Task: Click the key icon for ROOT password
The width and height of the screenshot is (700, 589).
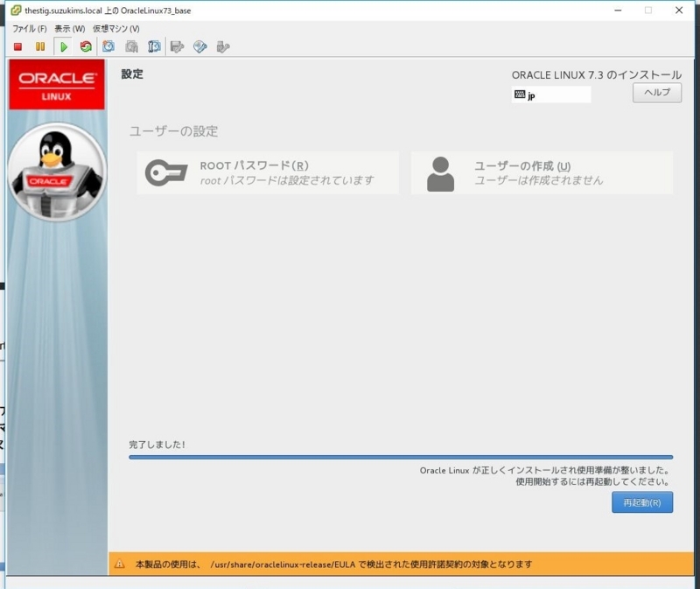Action: click(166, 172)
